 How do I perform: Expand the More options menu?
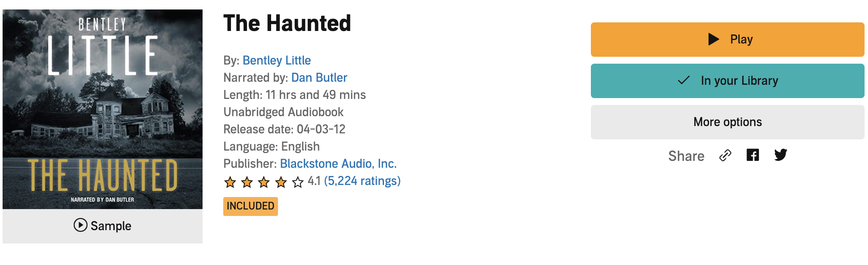(727, 122)
